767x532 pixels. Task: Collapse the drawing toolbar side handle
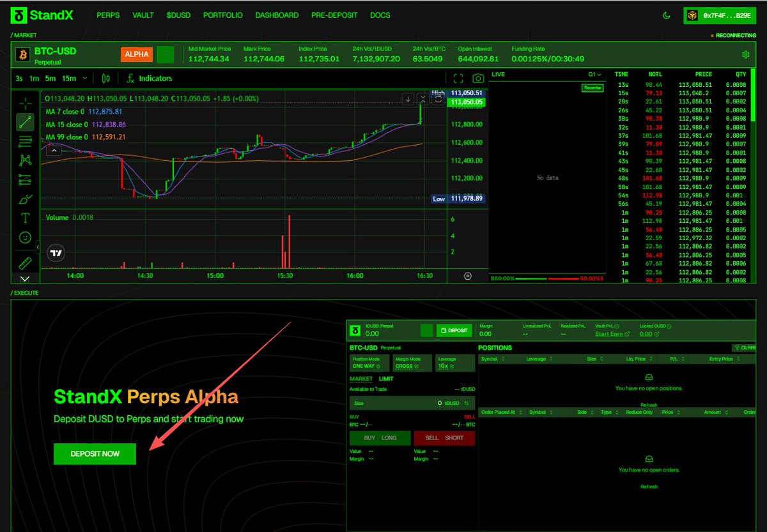tap(37, 247)
